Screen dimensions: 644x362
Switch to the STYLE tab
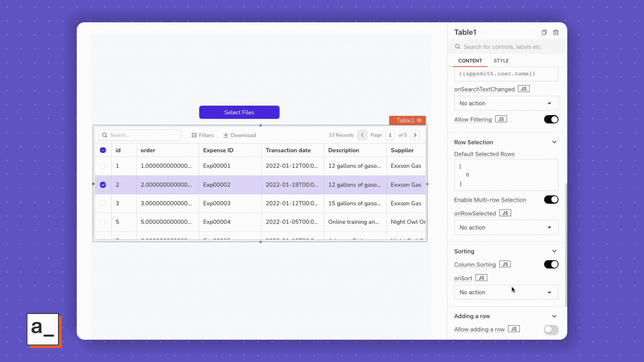[501, 61]
